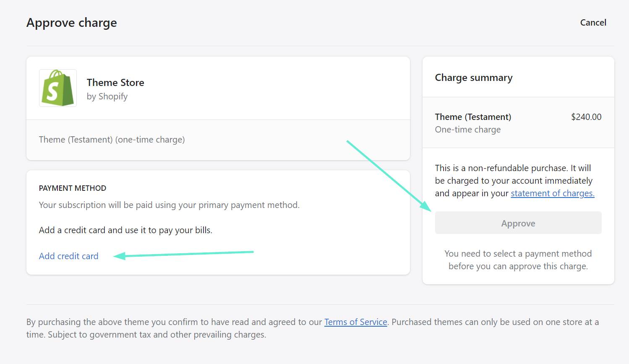Click the Approve charge page heading
The height and width of the screenshot is (364, 629).
point(72,23)
